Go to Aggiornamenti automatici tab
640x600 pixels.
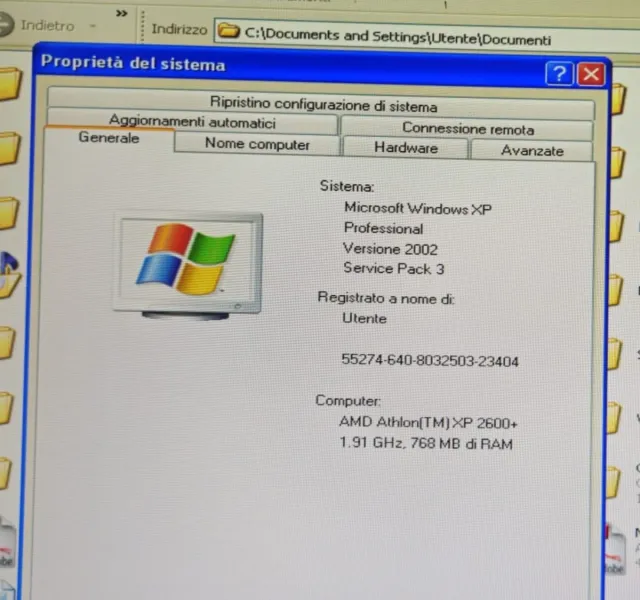(191, 122)
